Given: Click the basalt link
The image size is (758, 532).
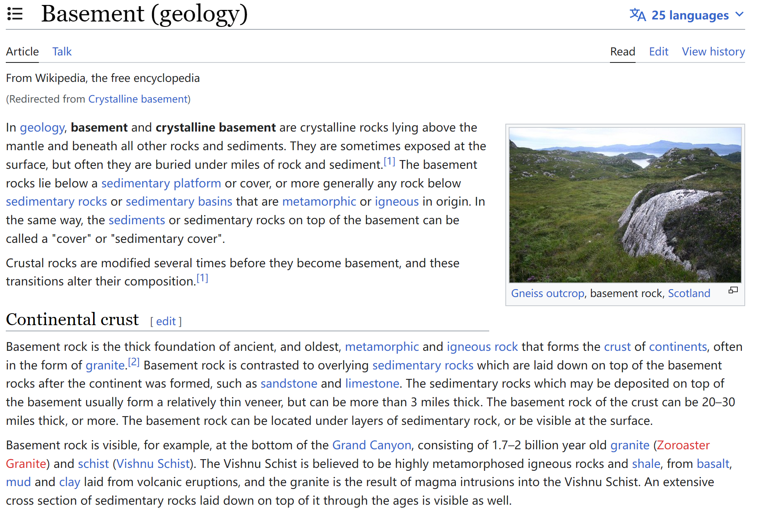Looking at the screenshot, I should [x=713, y=464].
